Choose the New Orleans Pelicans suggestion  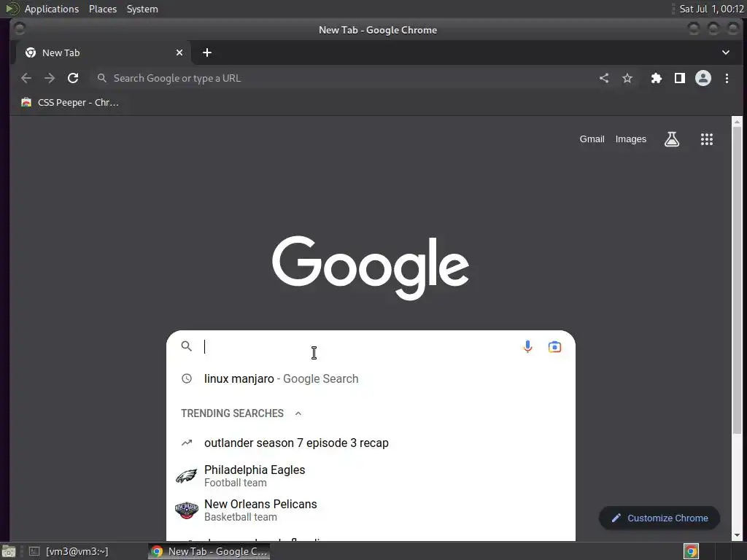coord(371,510)
